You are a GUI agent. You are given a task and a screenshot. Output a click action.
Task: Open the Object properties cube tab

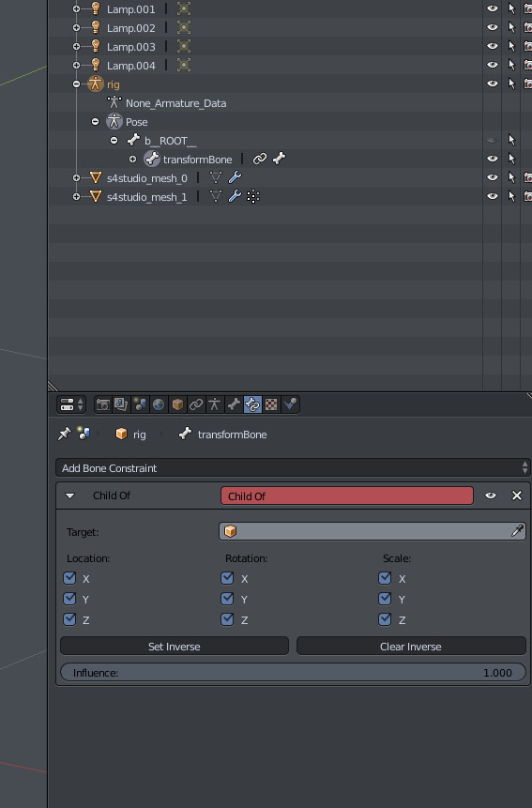point(177,404)
